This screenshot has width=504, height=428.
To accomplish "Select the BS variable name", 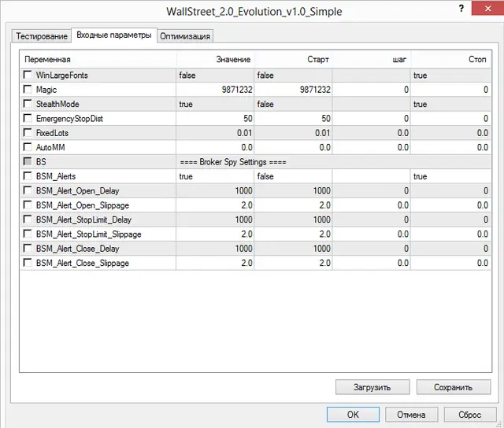I will (41, 162).
